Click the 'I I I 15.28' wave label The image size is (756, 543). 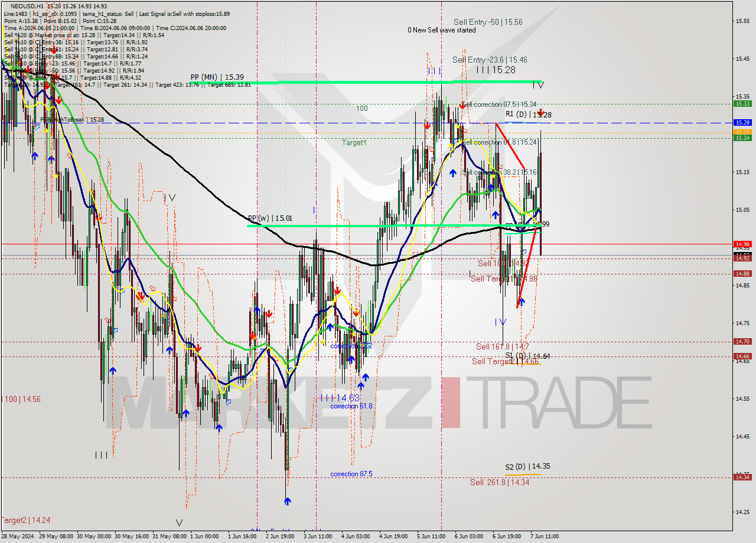click(496, 70)
